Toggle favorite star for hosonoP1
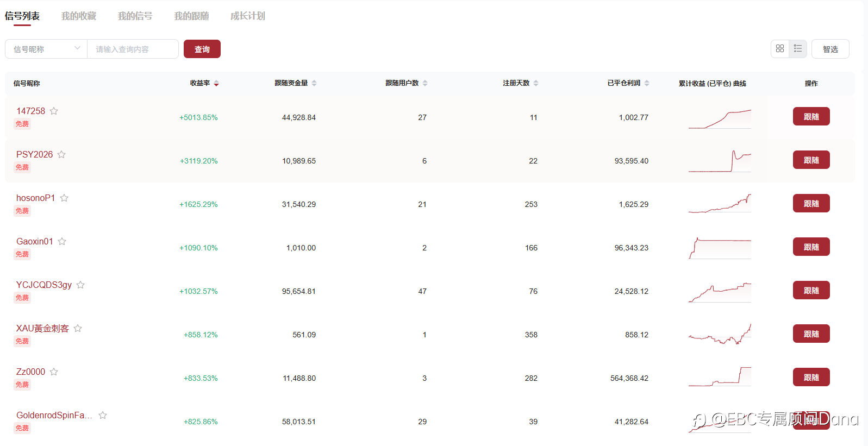The width and height of the screenshot is (868, 446). 64,198
